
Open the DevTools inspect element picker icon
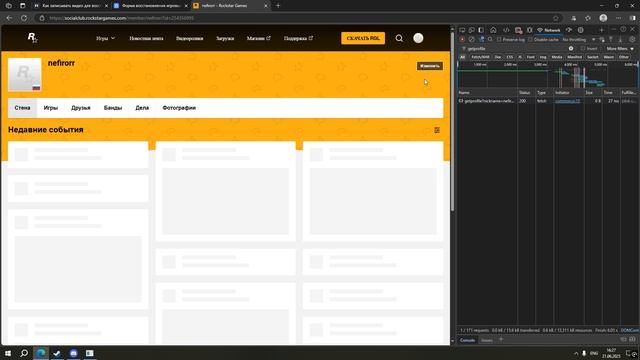pos(462,30)
